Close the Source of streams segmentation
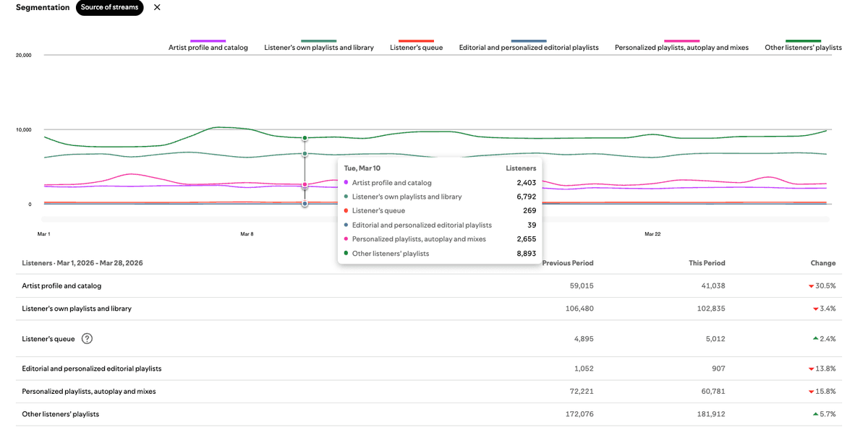 tap(157, 7)
